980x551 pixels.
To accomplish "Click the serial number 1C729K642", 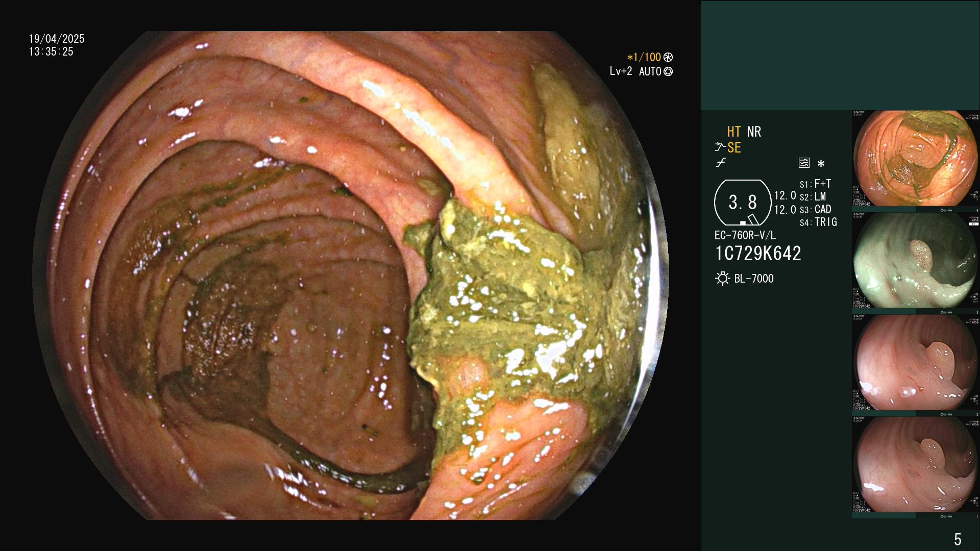I will pyautogui.click(x=758, y=254).
